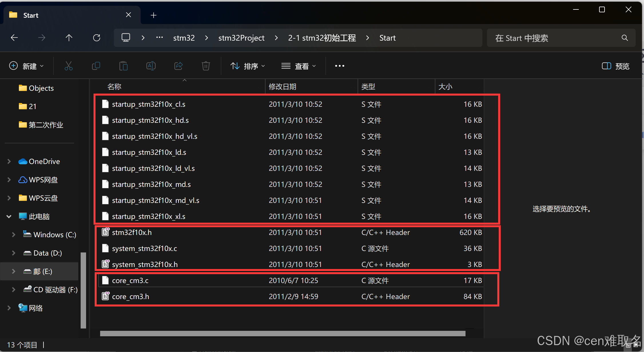The image size is (644, 352).
Task: Click the Share icon in toolbar
Action: [x=178, y=66]
